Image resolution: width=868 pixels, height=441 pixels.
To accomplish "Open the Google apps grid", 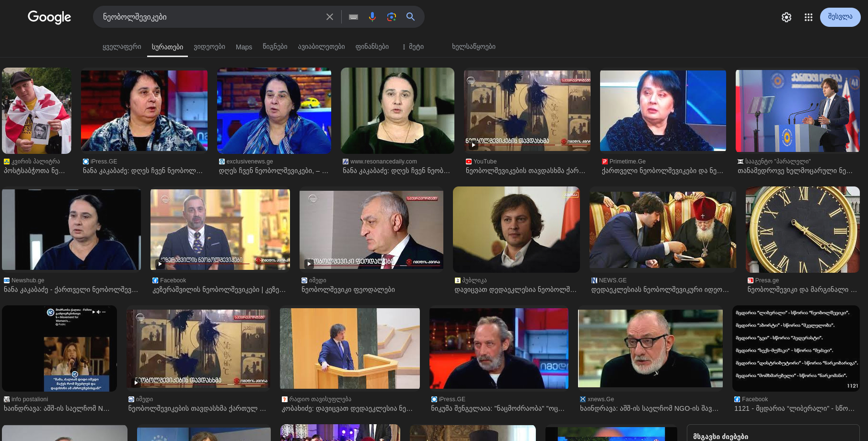I will pyautogui.click(x=809, y=17).
